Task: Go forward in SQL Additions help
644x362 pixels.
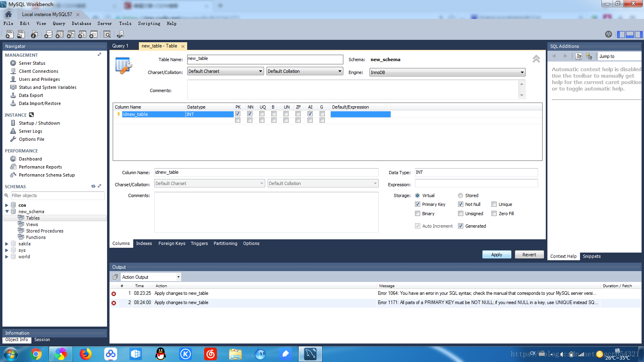Action: (565, 56)
